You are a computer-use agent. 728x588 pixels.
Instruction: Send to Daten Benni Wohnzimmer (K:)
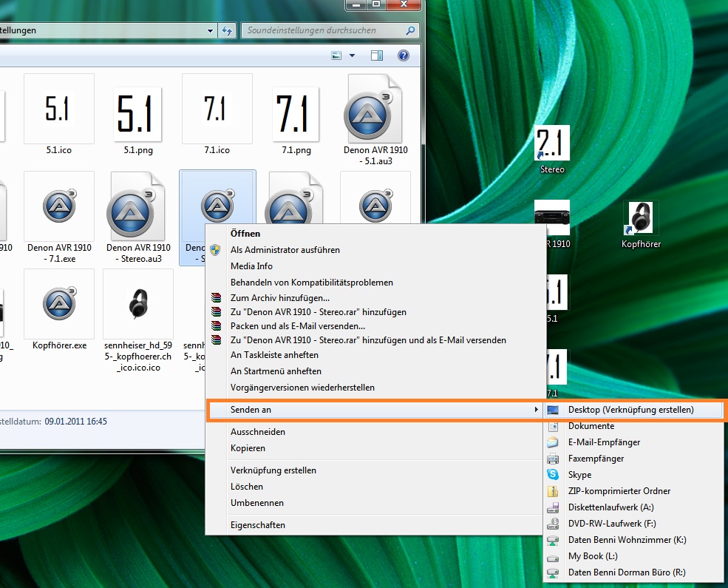[x=633, y=540]
